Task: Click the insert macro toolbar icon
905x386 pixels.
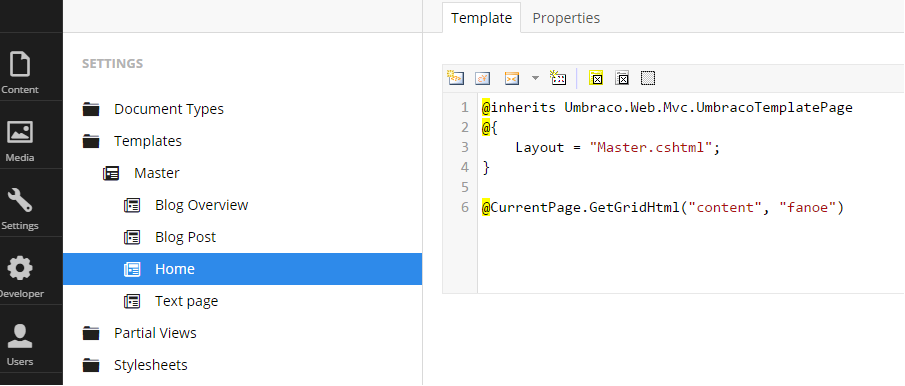Action: point(558,78)
